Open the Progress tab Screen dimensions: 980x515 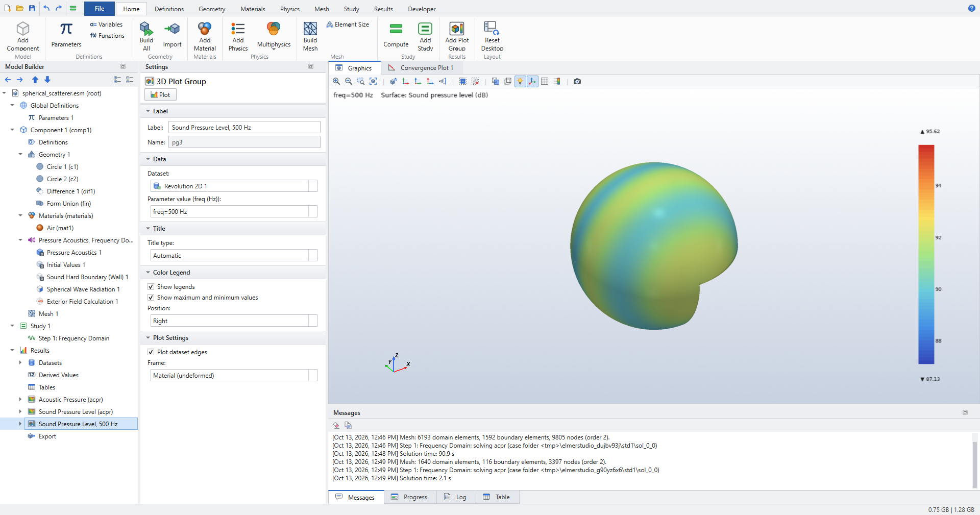410,497
